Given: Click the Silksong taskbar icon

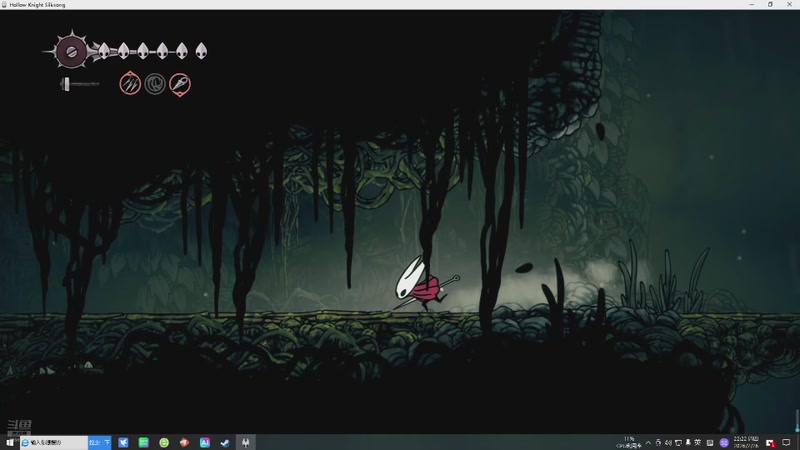Looking at the screenshot, I should tap(245, 442).
